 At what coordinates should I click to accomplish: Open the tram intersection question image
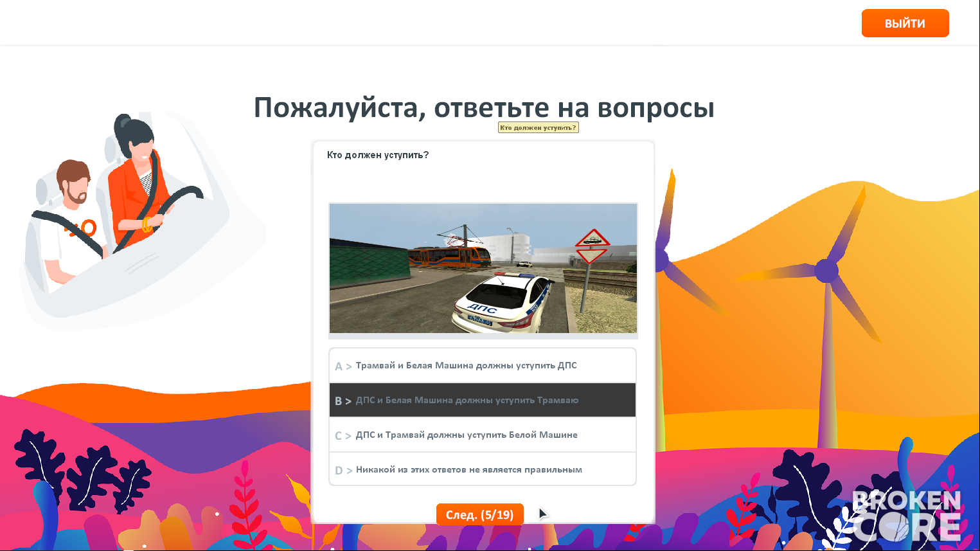click(483, 269)
